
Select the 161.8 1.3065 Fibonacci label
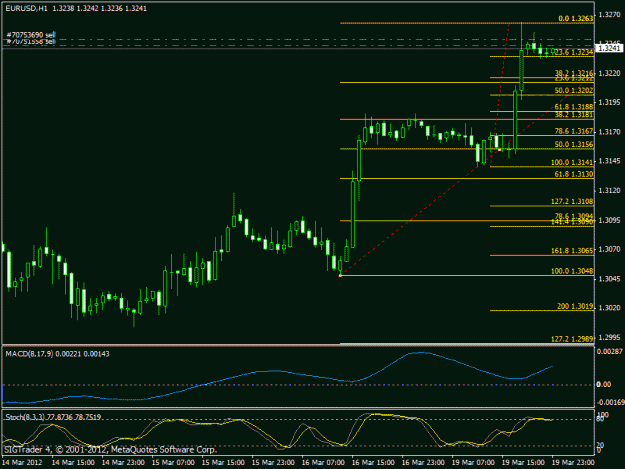(x=572, y=251)
